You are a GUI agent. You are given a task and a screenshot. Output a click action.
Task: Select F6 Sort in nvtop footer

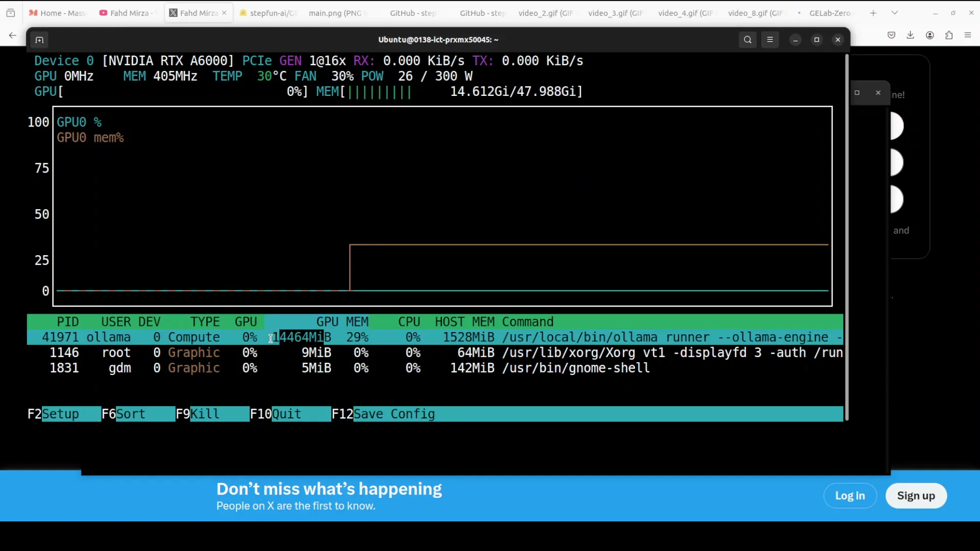point(131,414)
